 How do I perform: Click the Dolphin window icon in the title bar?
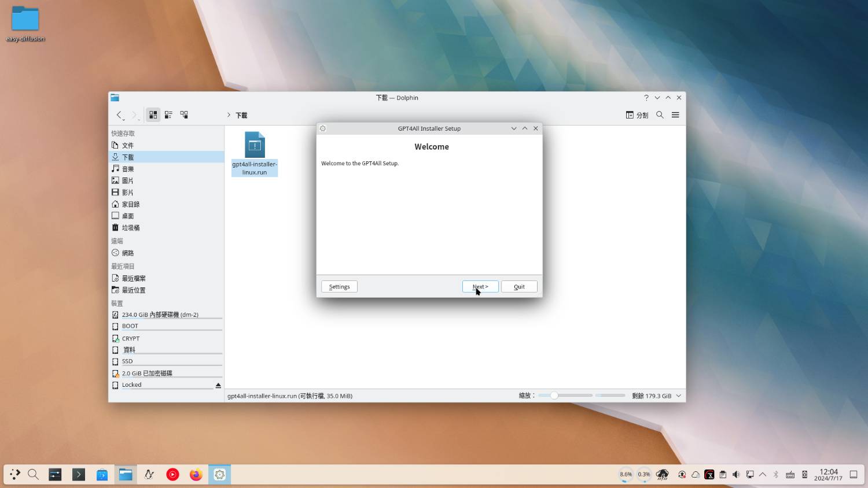tap(115, 98)
